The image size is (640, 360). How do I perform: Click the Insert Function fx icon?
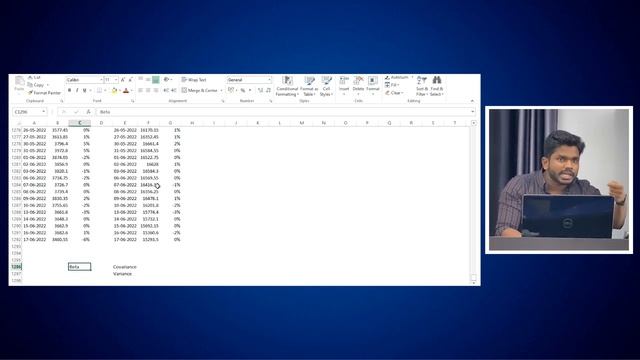(x=88, y=112)
